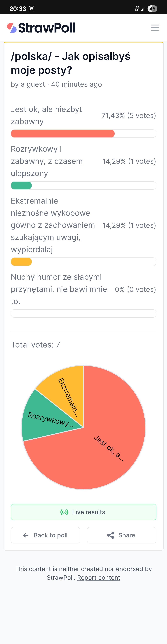
Task: Click the yellow Ekstremalnie progress bar
Action: click(x=21, y=262)
